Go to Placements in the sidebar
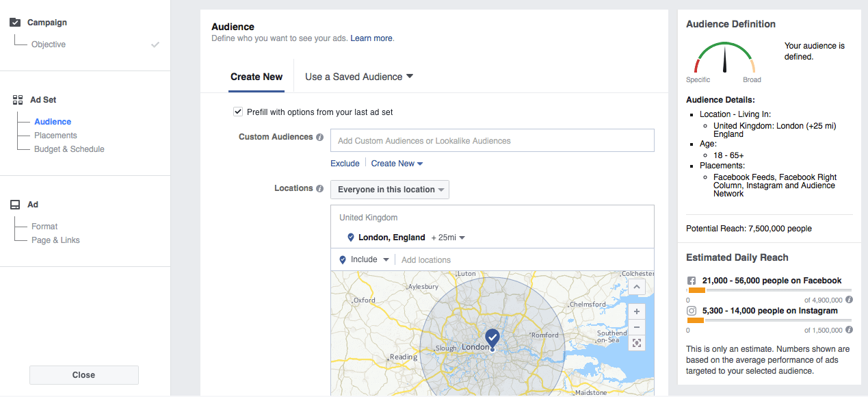This screenshot has height=397, width=868. click(55, 136)
